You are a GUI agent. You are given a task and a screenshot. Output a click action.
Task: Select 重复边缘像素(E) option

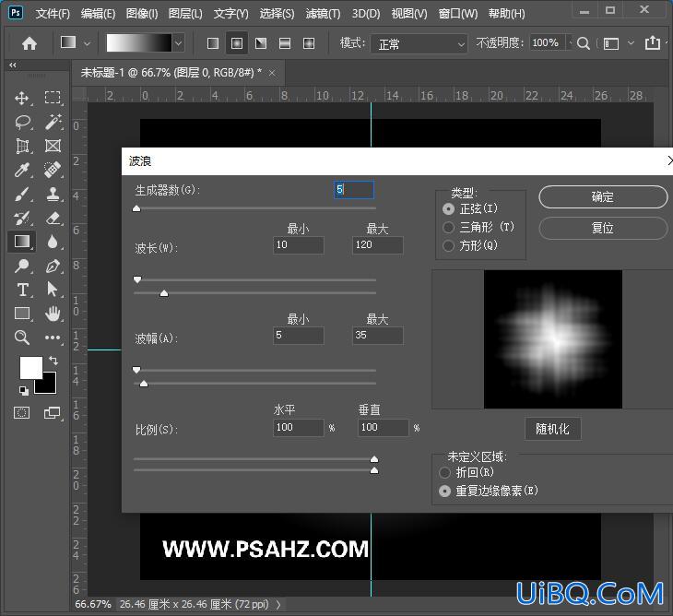click(445, 492)
